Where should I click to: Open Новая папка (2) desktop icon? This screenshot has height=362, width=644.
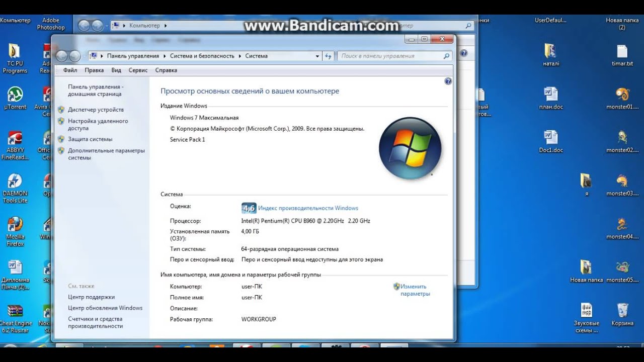click(x=622, y=24)
